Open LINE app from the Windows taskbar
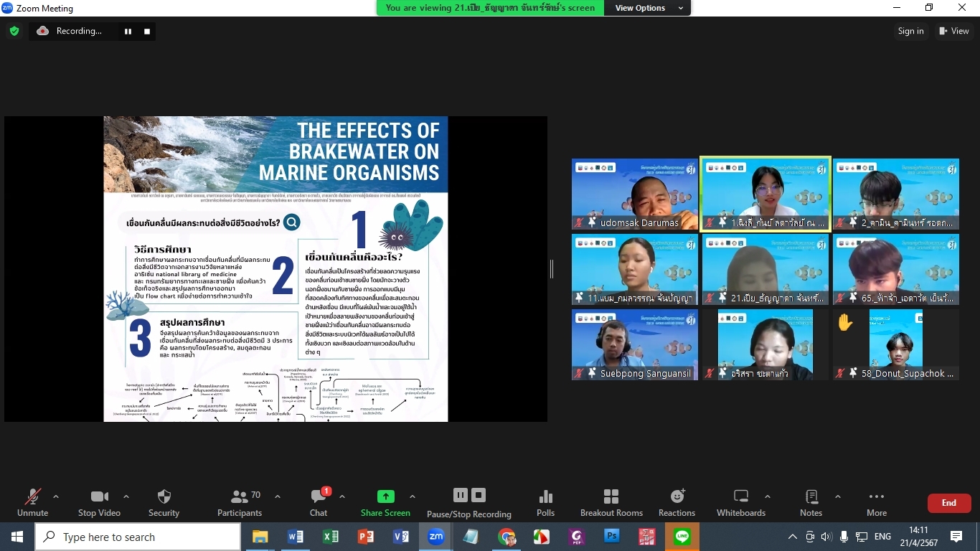 [x=682, y=537]
